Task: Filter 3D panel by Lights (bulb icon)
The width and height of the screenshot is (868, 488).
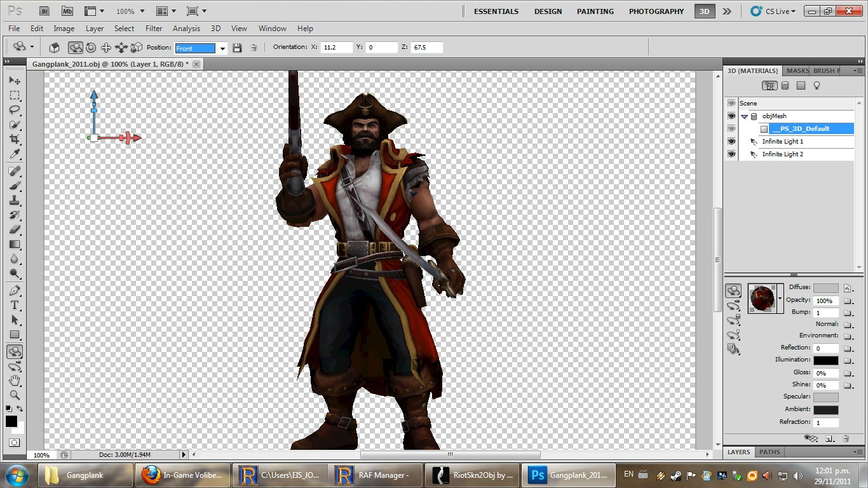Action: (817, 86)
